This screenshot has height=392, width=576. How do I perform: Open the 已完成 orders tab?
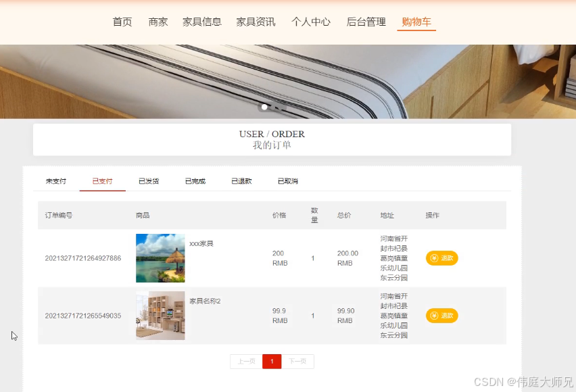195,181
